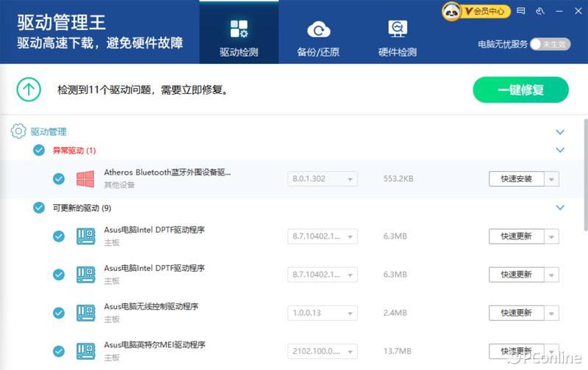Viewport: 588px width, 370px height.
Task: Click the motherboard icon of MEI driver
Action: [x=85, y=351]
